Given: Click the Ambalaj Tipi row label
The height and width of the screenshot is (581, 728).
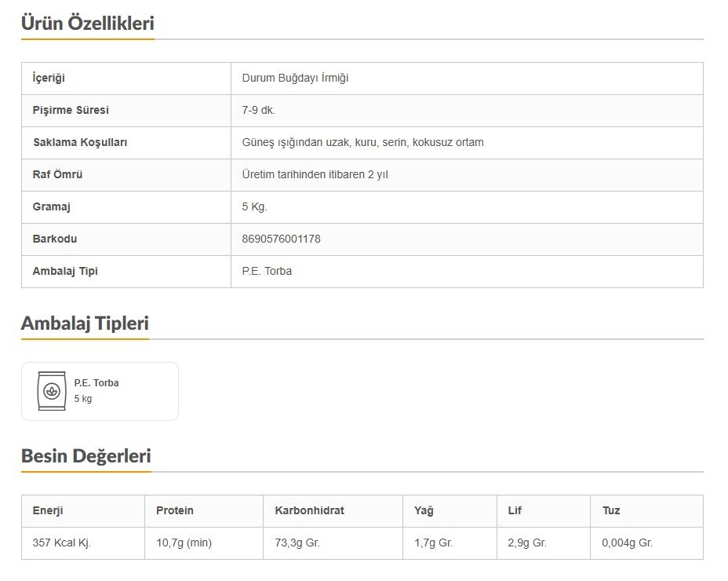Looking at the screenshot, I should pyautogui.click(x=65, y=272).
